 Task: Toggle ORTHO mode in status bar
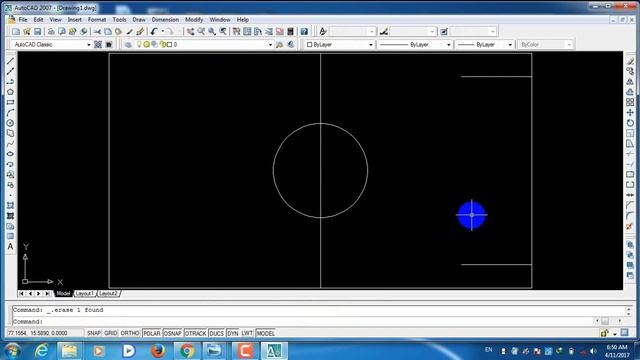pos(130,333)
